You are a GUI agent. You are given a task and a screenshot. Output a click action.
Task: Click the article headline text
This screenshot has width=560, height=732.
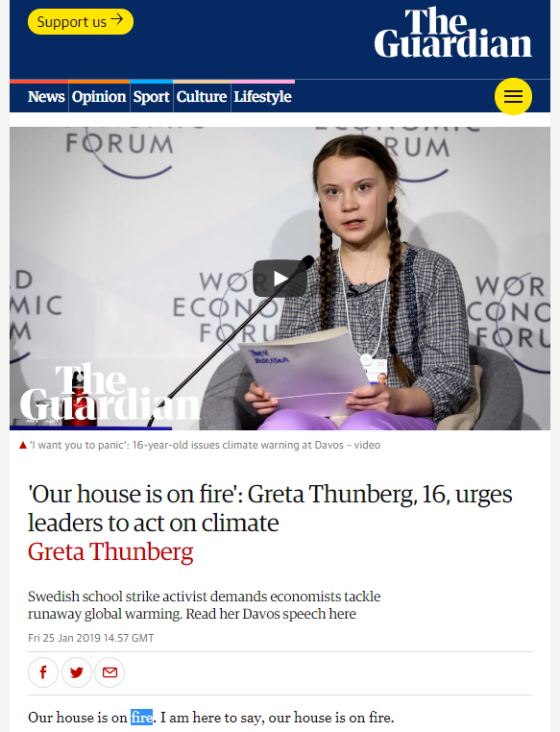click(x=270, y=508)
